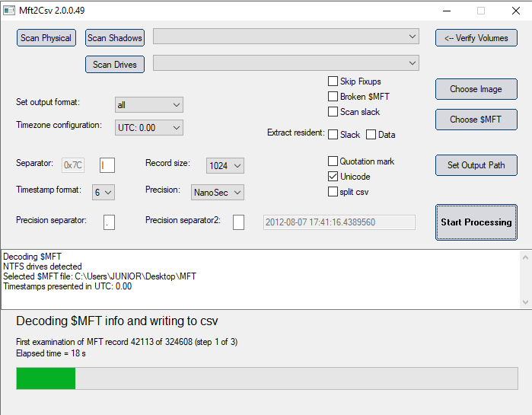Expand Timezone configuration UTC dropdown
The width and height of the screenshot is (532, 415).
coord(149,127)
